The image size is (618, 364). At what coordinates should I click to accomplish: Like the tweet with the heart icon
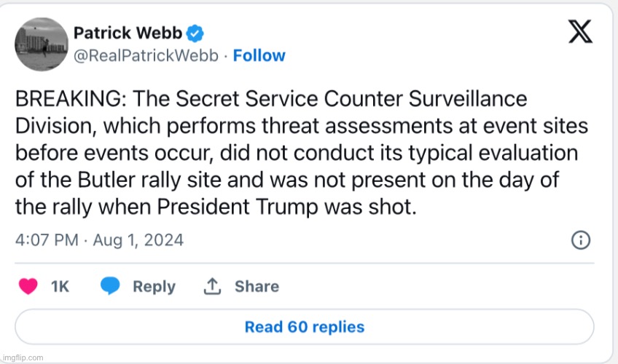(x=28, y=286)
